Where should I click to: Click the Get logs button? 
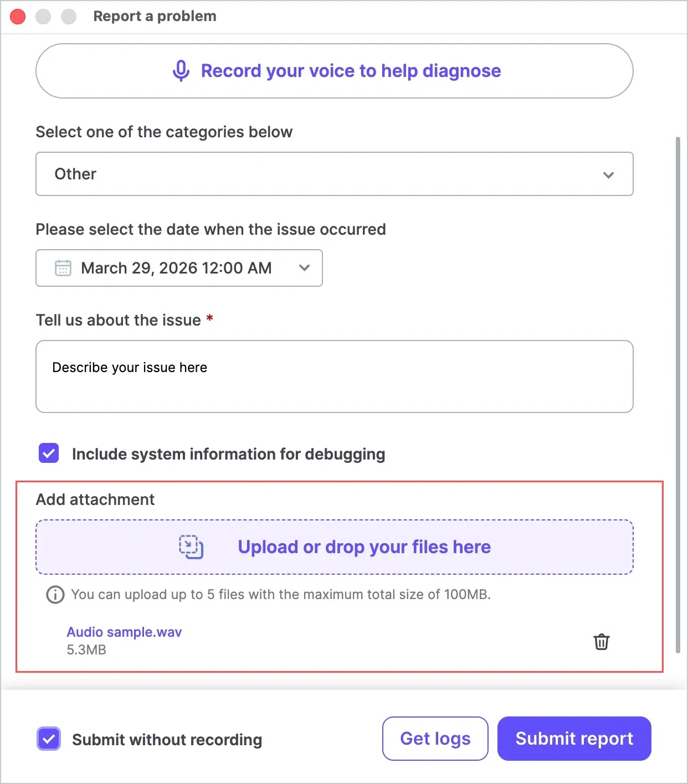[x=435, y=739]
